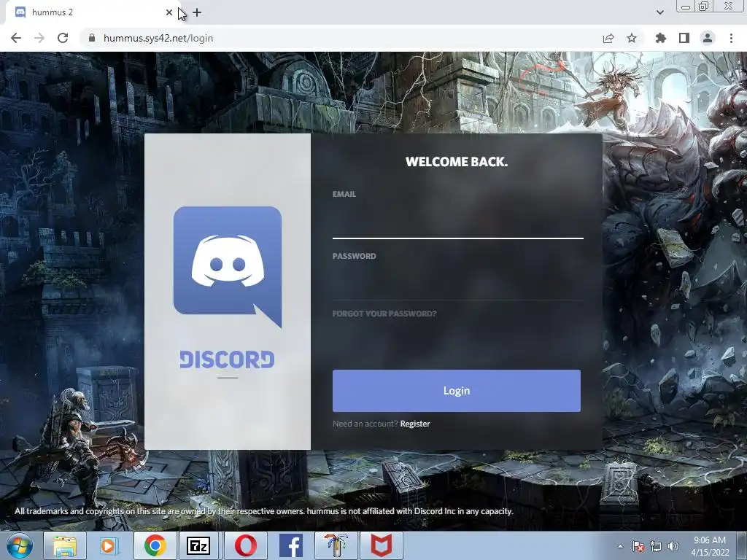This screenshot has width=747, height=560.
Task: Open the Facebook taskbar shortcut
Action: tap(290, 545)
